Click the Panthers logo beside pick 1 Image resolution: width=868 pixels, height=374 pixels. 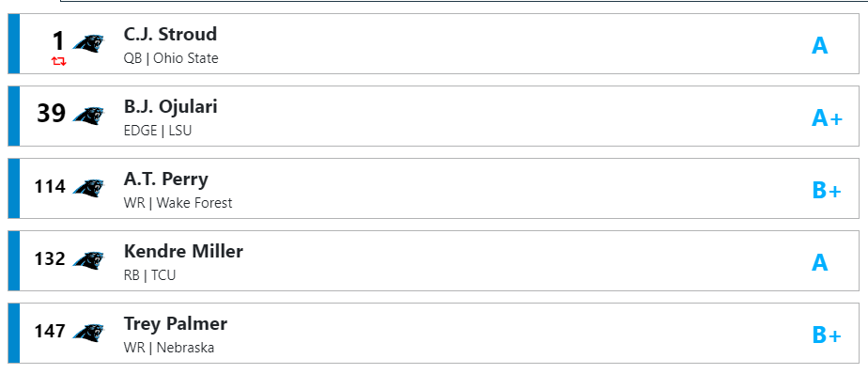point(88,43)
